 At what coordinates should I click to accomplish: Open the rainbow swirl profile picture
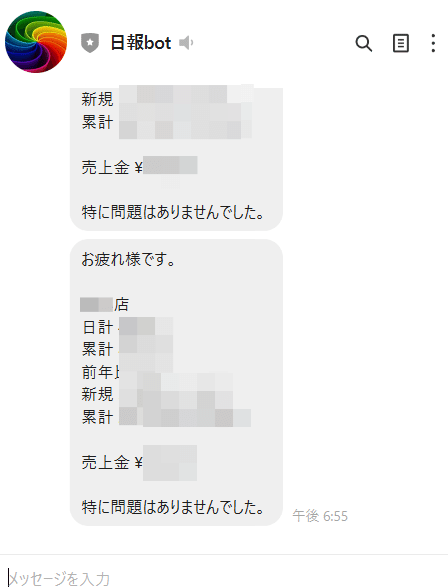[x=36, y=42]
